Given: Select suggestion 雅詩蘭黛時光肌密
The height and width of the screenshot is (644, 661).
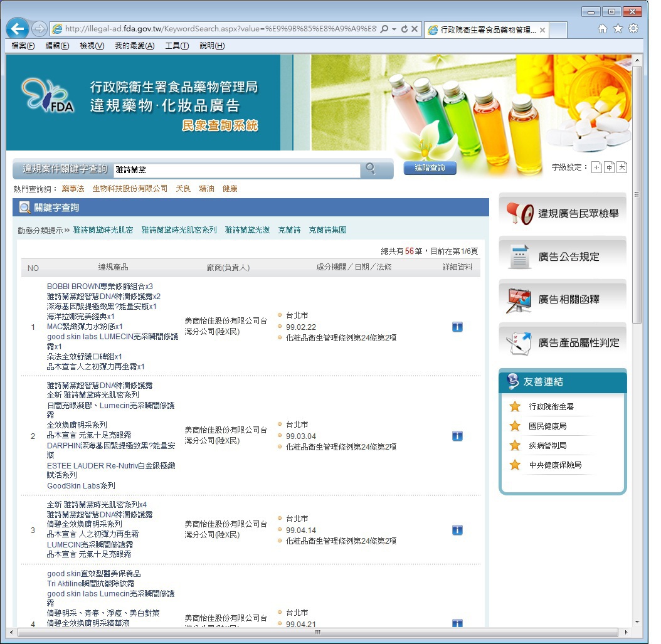Looking at the screenshot, I should 103,230.
